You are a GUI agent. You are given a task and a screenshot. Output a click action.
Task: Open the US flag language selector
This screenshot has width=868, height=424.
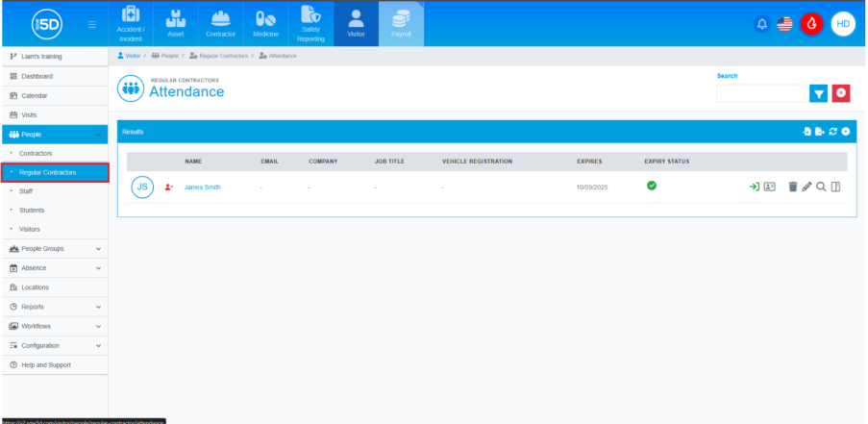point(784,24)
